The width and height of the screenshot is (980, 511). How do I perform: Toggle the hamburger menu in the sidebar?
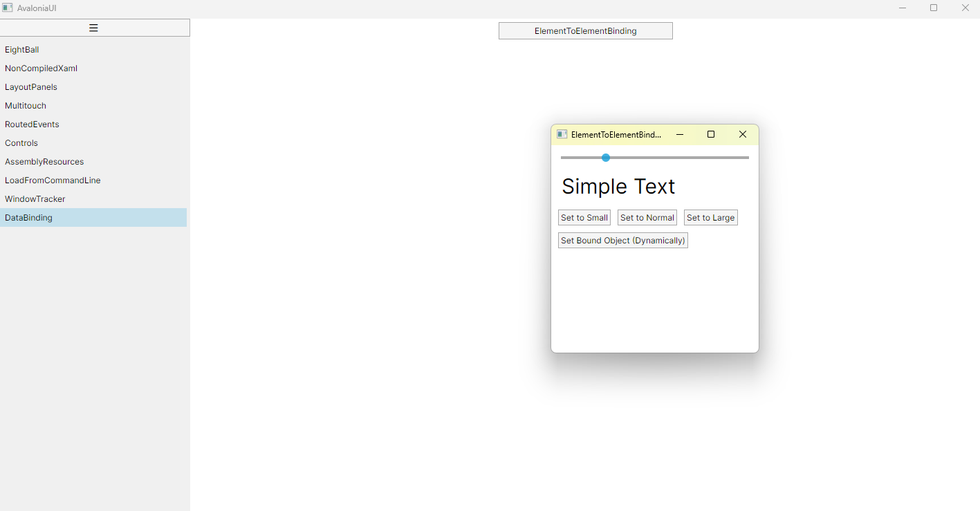(95, 28)
